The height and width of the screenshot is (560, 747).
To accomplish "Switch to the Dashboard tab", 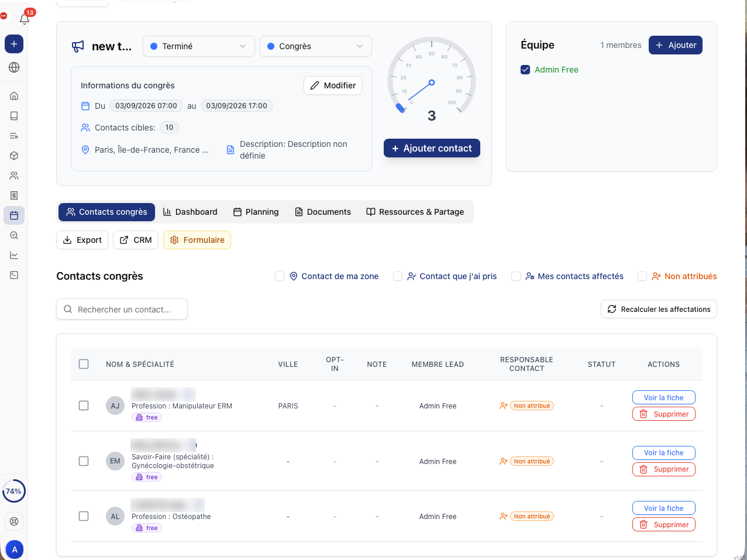I will point(190,212).
